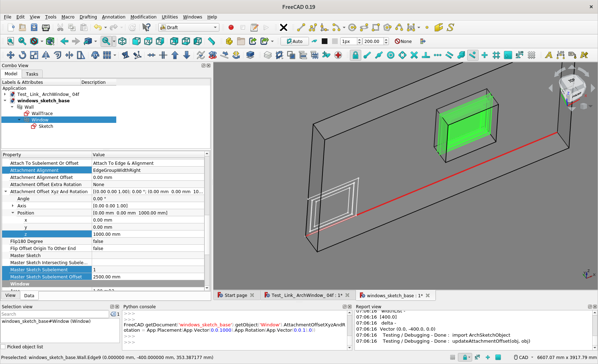Image resolution: width=598 pixels, height=364 pixels.
Task: Select the WallTrace tree item
Action: [x=42, y=114]
